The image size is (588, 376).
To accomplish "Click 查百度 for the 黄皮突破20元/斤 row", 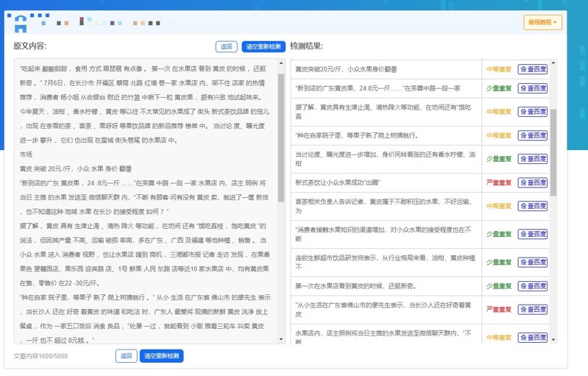I will [x=532, y=69].
